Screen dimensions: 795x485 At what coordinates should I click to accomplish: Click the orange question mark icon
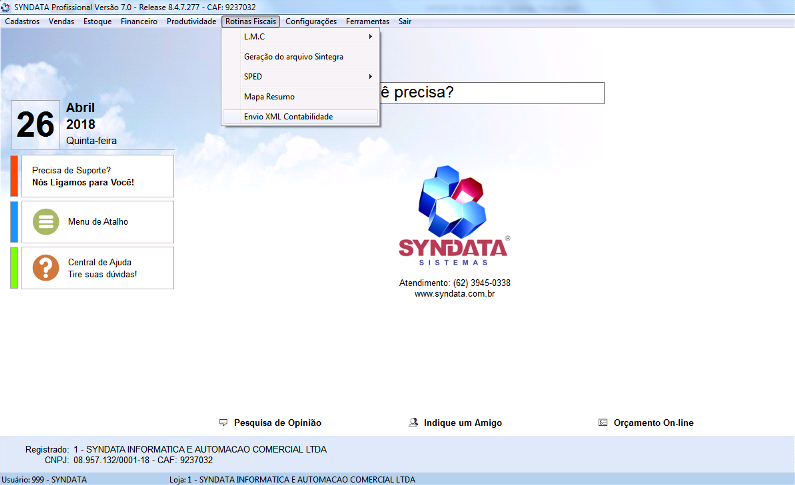(46, 268)
